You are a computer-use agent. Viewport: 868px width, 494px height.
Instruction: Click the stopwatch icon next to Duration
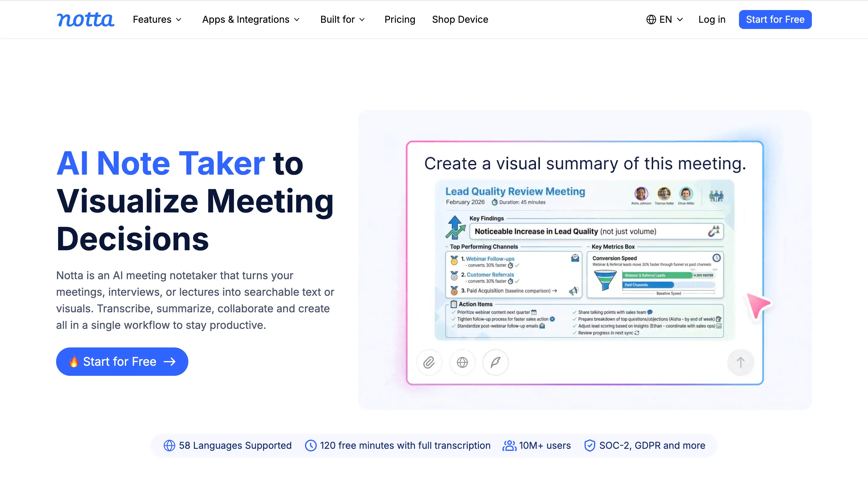(495, 202)
